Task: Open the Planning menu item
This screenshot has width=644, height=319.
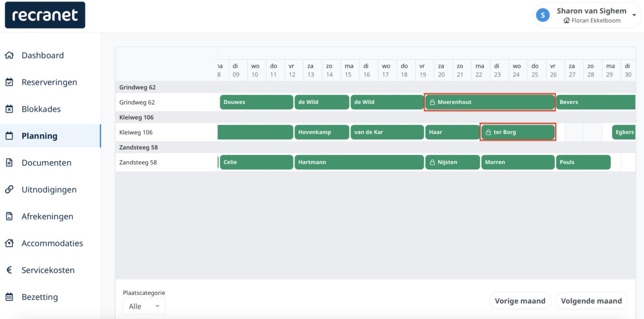Action: [x=39, y=136]
